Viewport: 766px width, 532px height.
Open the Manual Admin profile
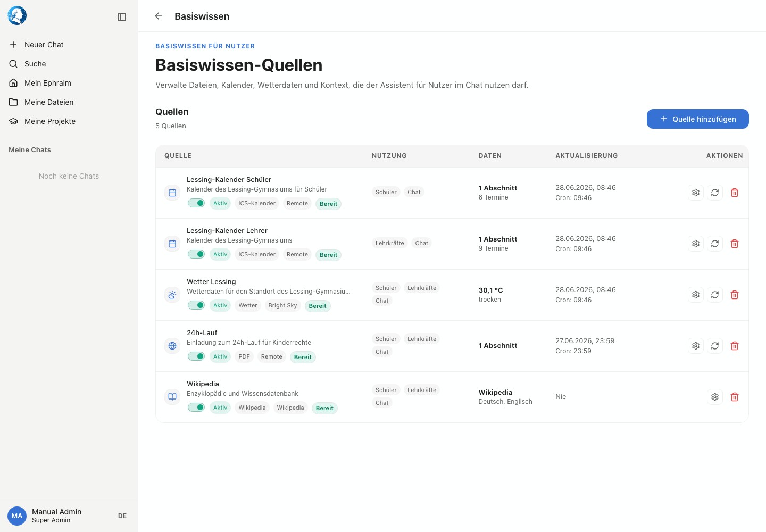click(56, 516)
